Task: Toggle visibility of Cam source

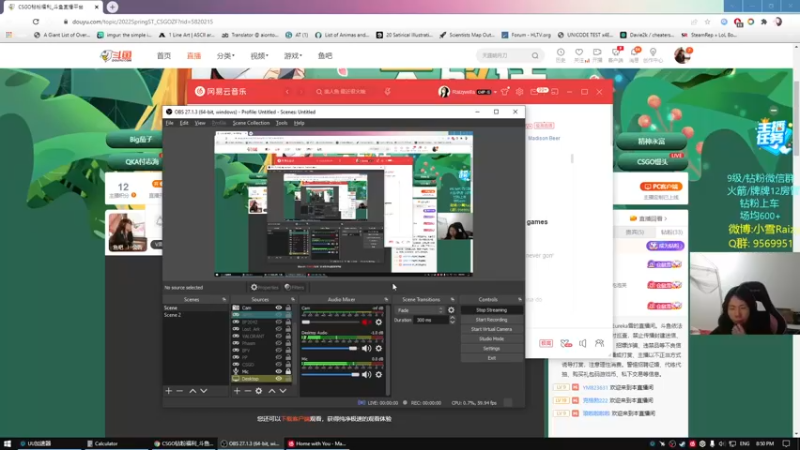Action: [x=279, y=308]
